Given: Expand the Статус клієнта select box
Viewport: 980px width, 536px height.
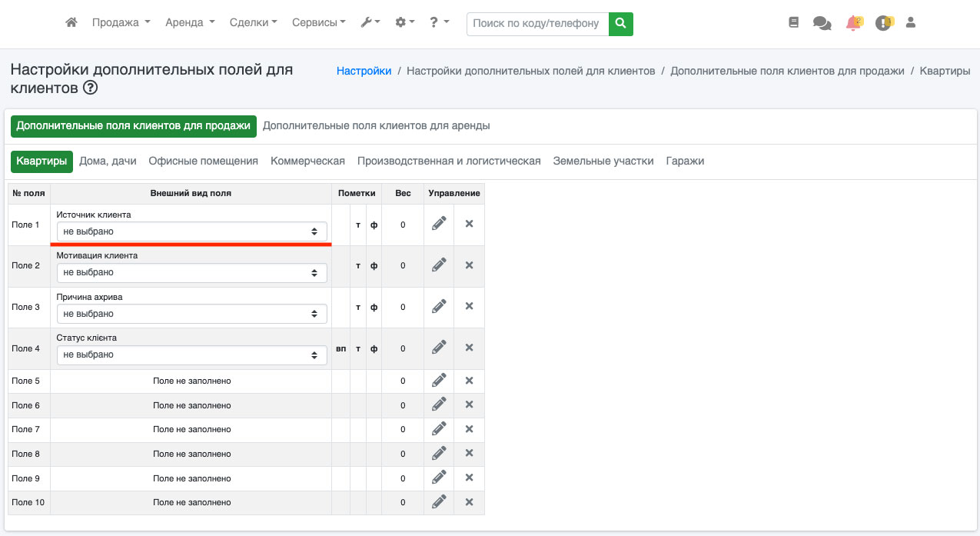Looking at the screenshot, I should coord(191,355).
